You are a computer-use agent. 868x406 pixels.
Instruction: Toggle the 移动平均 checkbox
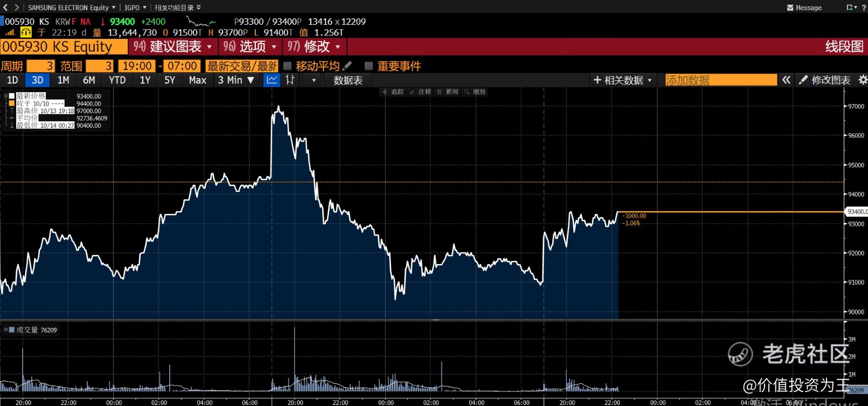point(288,66)
